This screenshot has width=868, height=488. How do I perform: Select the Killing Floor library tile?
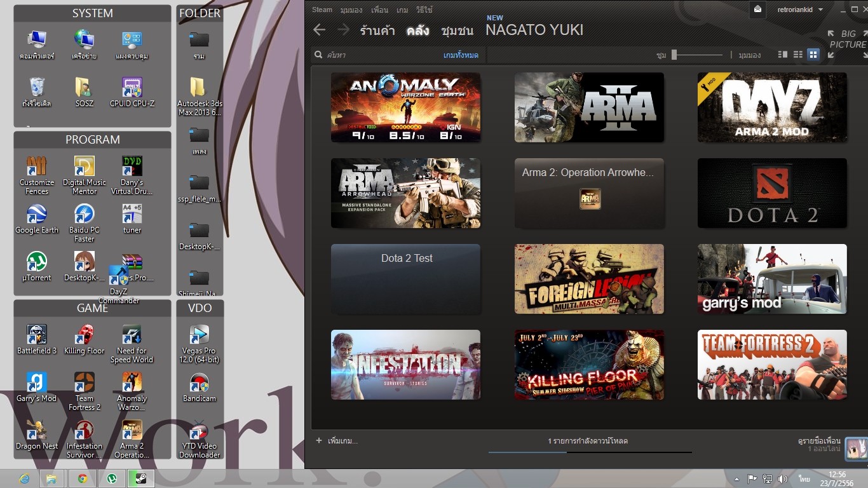(x=589, y=365)
